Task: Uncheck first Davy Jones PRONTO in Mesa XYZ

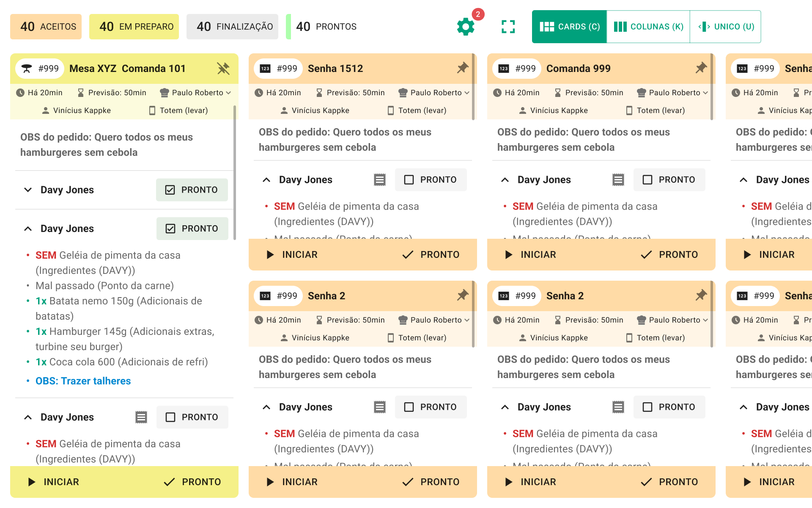Action: click(x=192, y=190)
